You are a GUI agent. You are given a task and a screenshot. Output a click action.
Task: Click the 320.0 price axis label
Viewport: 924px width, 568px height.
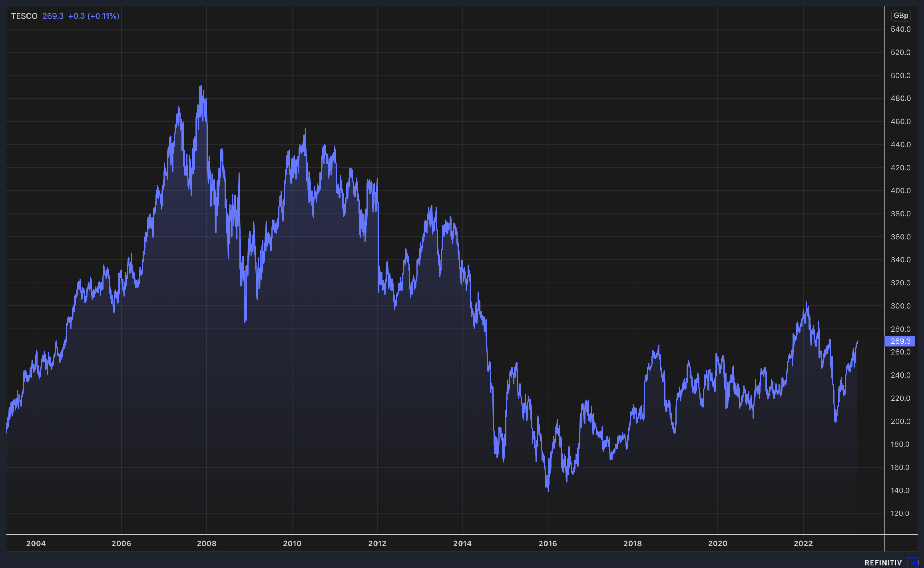(x=901, y=283)
